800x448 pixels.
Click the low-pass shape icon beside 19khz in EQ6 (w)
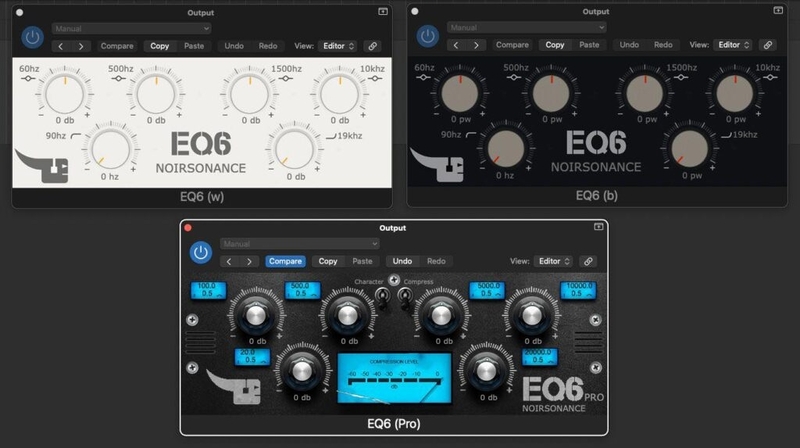coord(331,136)
